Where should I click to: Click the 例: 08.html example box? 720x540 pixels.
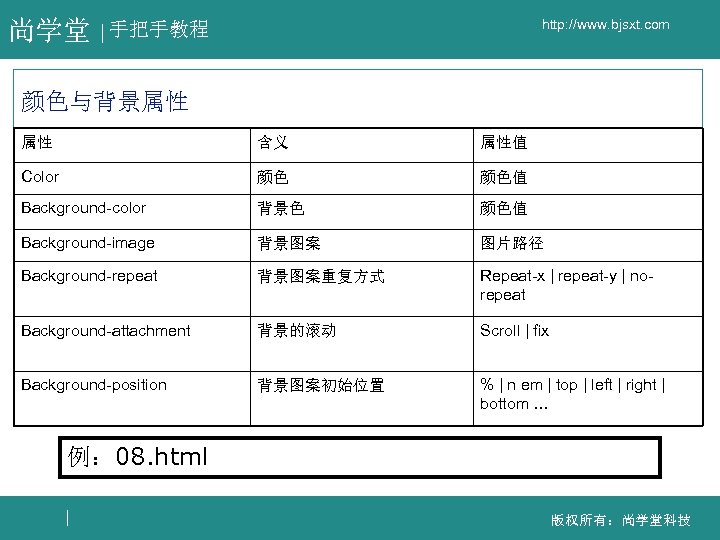(360, 457)
